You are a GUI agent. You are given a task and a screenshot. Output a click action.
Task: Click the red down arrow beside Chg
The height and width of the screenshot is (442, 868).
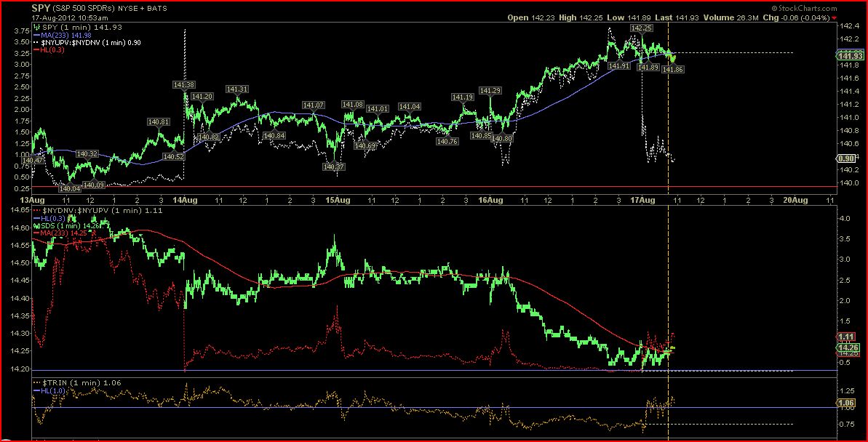[x=835, y=17]
